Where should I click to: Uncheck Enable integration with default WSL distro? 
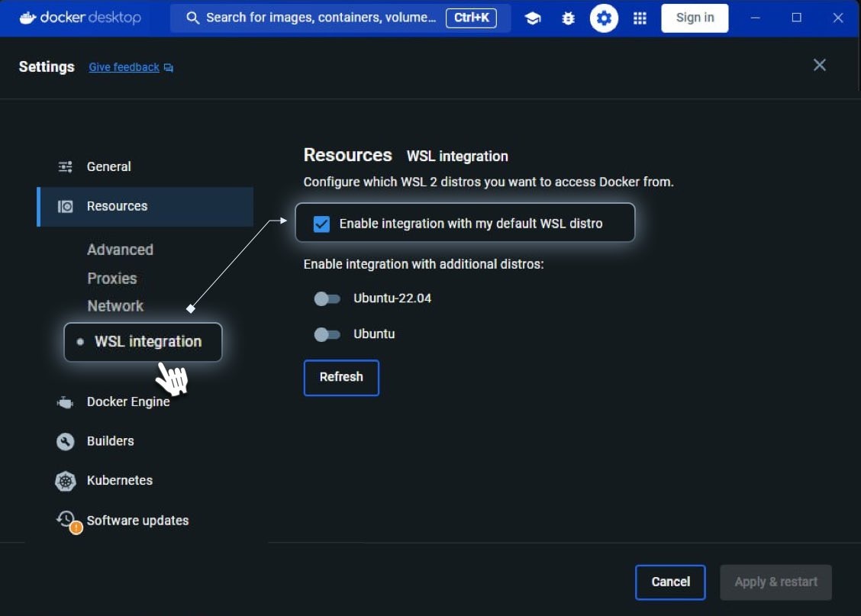click(x=321, y=224)
